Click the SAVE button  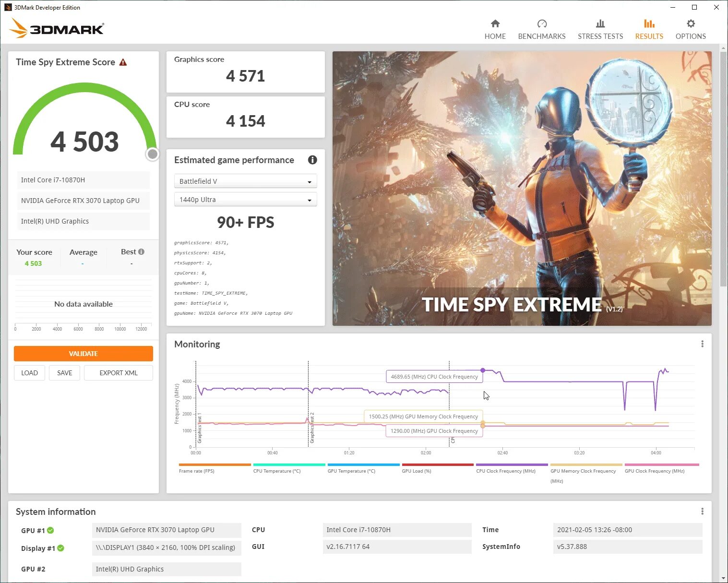(x=65, y=373)
